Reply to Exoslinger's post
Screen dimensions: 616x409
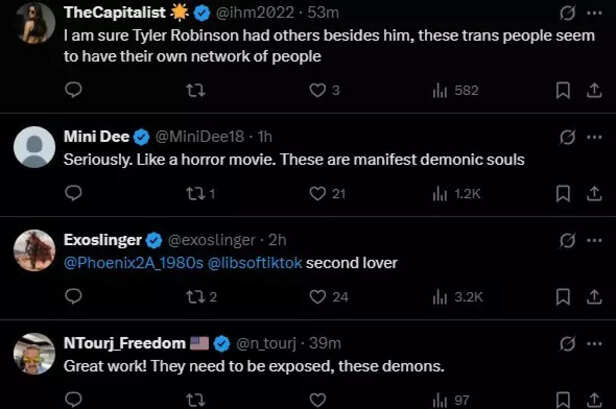pyautogui.click(x=73, y=296)
